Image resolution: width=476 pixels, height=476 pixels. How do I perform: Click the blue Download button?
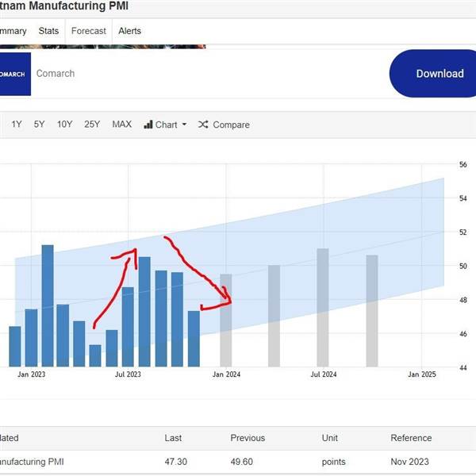pyautogui.click(x=433, y=74)
